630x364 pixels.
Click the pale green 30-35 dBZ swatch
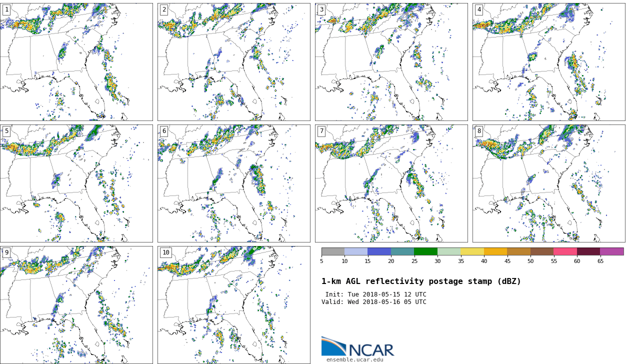click(x=449, y=251)
